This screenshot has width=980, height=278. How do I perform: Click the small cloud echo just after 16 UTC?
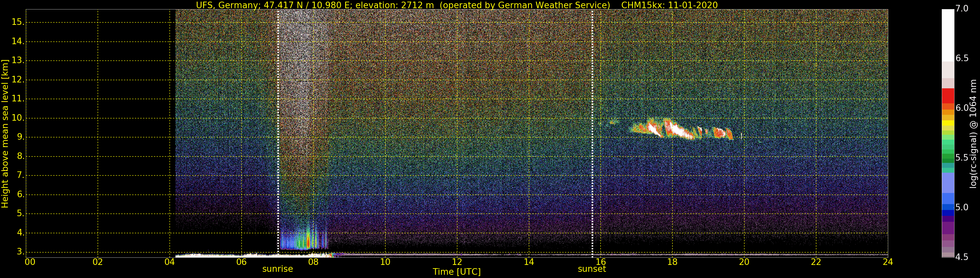pos(613,122)
